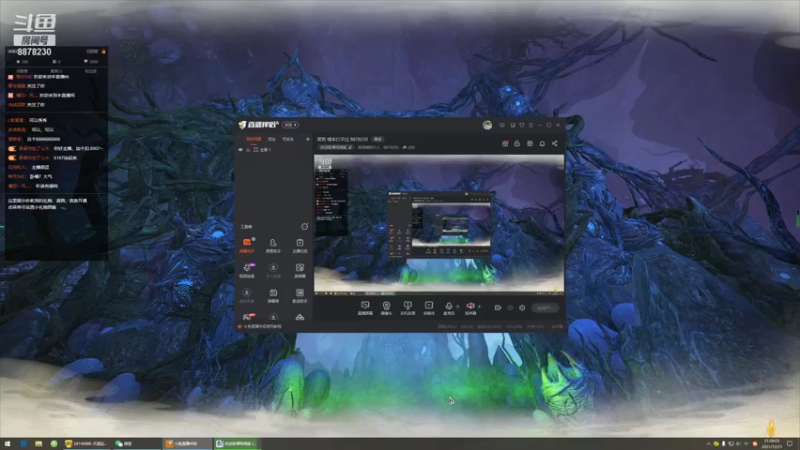
Task: Click the video media source icon
Action: pyautogui.click(x=429, y=308)
